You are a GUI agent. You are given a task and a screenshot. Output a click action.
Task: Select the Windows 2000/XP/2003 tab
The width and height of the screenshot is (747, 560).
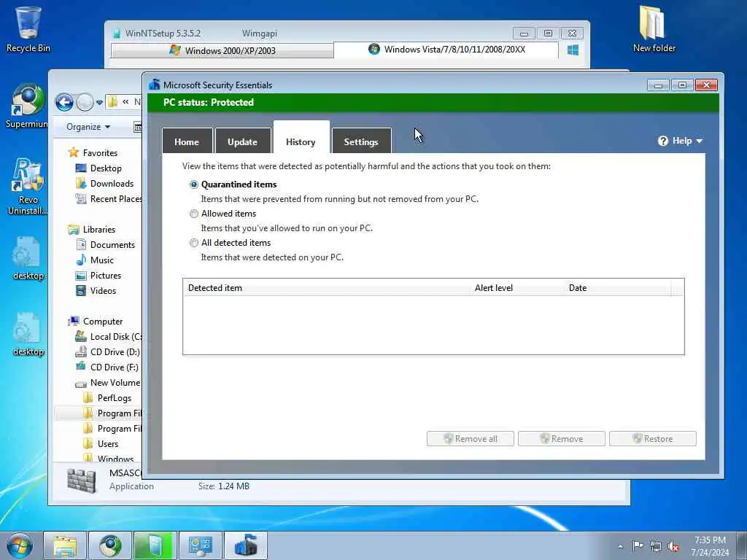coord(222,50)
